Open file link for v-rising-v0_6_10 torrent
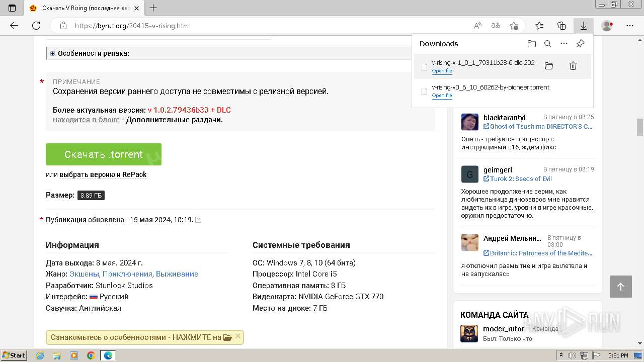Viewport: 644px width, 362px height. [442, 96]
